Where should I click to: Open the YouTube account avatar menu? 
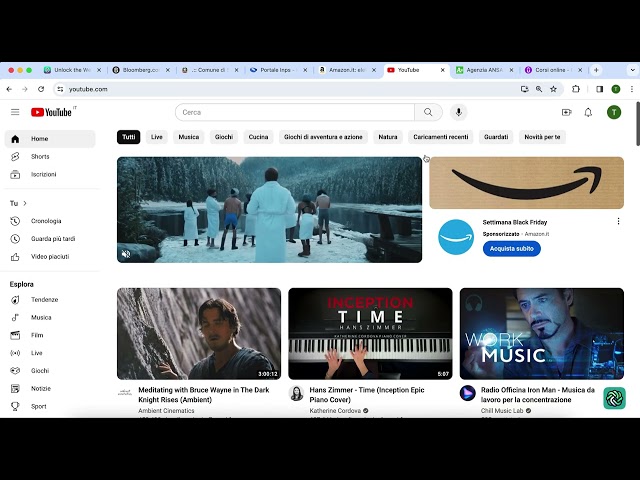pyautogui.click(x=613, y=112)
